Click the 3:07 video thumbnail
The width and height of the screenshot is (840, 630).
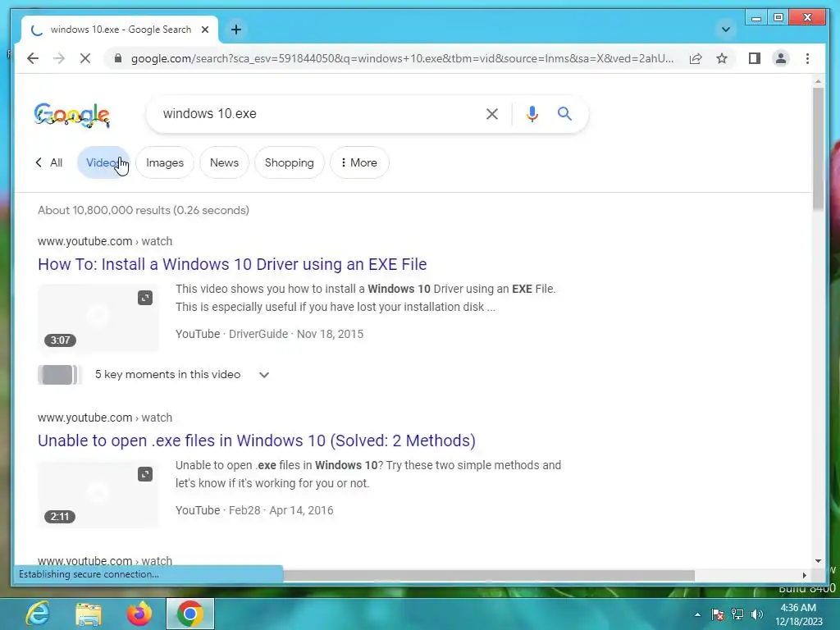(98, 317)
